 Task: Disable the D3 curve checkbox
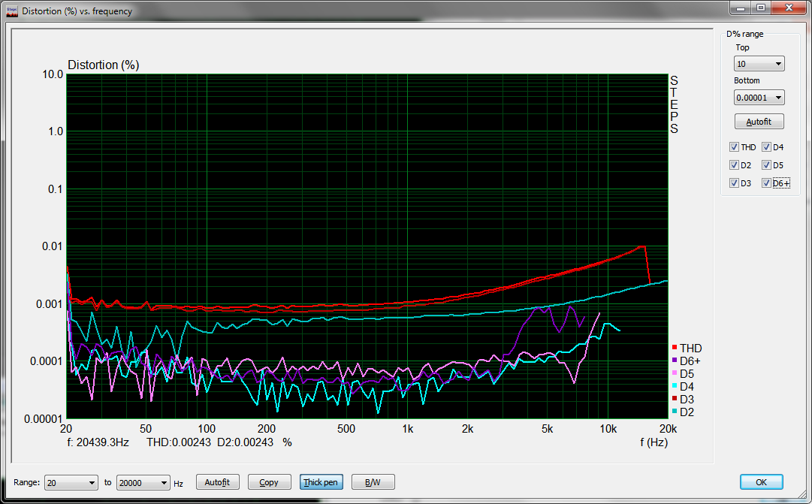734,183
